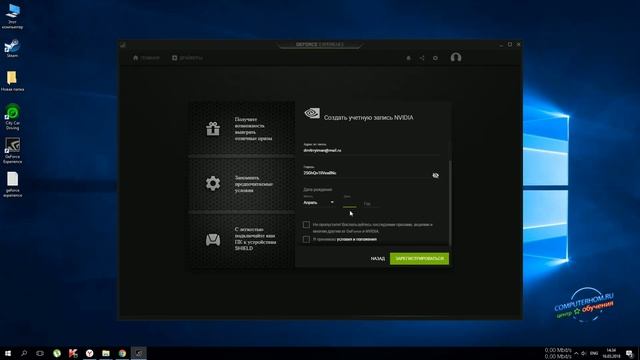Click the gift prize icon

tap(213, 129)
